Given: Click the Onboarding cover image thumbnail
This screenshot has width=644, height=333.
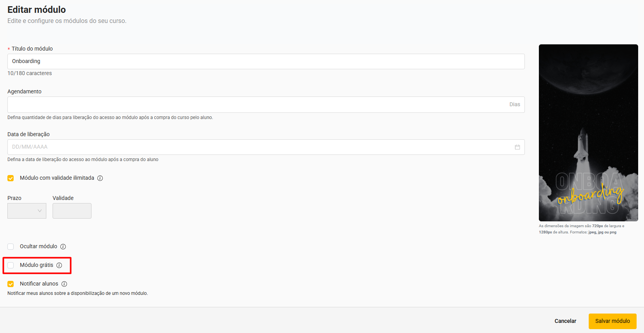Looking at the screenshot, I should tap(588, 133).
